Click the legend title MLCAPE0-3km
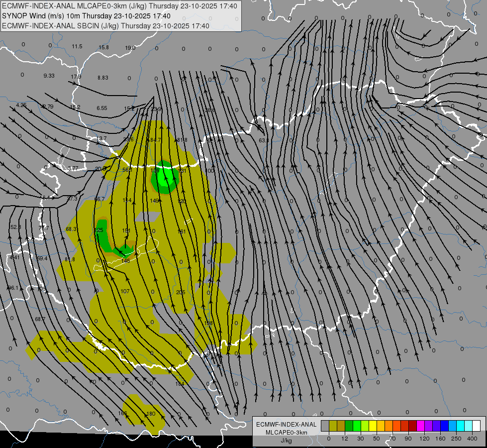This screenshot has height=448, width=487. tap(286, 433)
